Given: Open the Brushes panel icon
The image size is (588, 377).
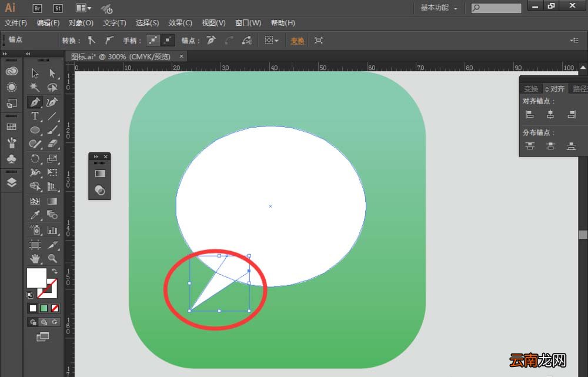Looking at the screenshot, I should point(12,143).
